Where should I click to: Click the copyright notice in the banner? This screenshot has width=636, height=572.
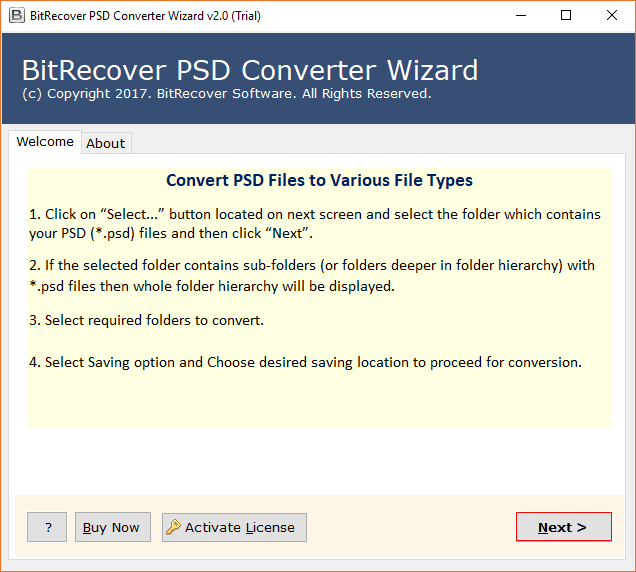point(227,94)
